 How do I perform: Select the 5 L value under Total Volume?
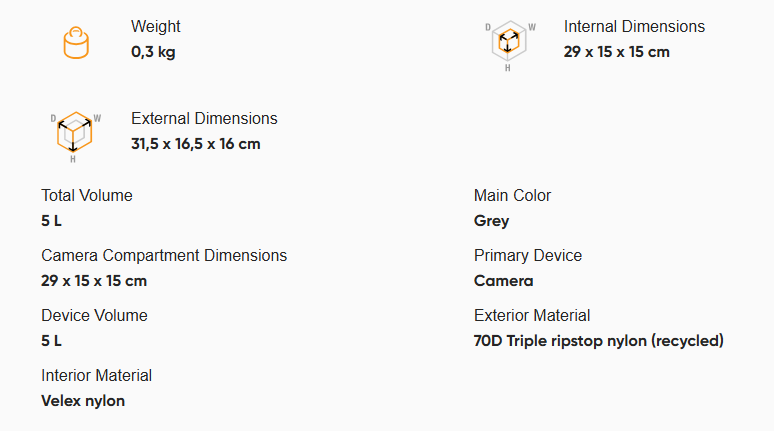point(51,221)
